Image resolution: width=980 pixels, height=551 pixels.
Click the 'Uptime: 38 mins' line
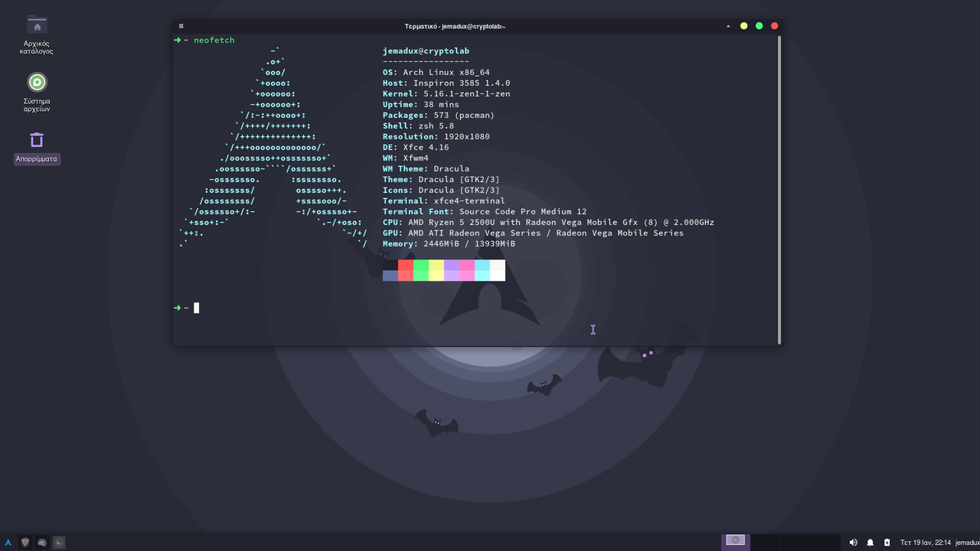click(x=421, y=104)
